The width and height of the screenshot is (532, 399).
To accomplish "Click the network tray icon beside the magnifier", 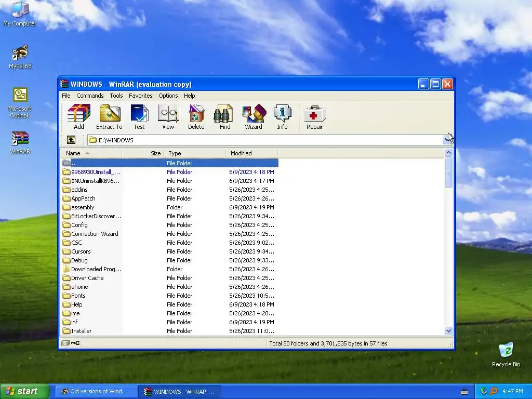I will tap(484, 391).
